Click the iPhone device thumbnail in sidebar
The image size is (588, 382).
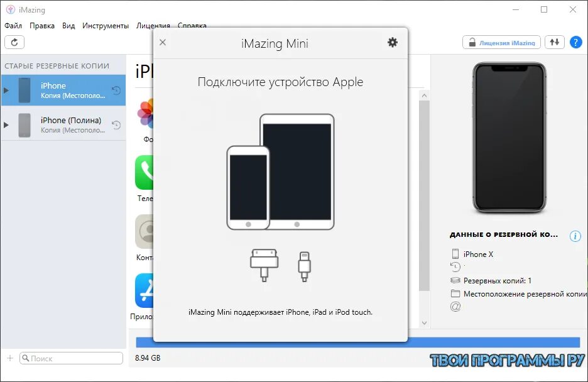click(24, 90)
